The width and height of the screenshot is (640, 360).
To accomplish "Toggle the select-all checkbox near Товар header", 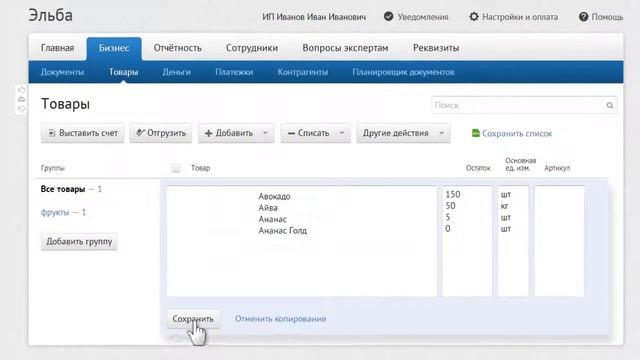I will point(176,168).
